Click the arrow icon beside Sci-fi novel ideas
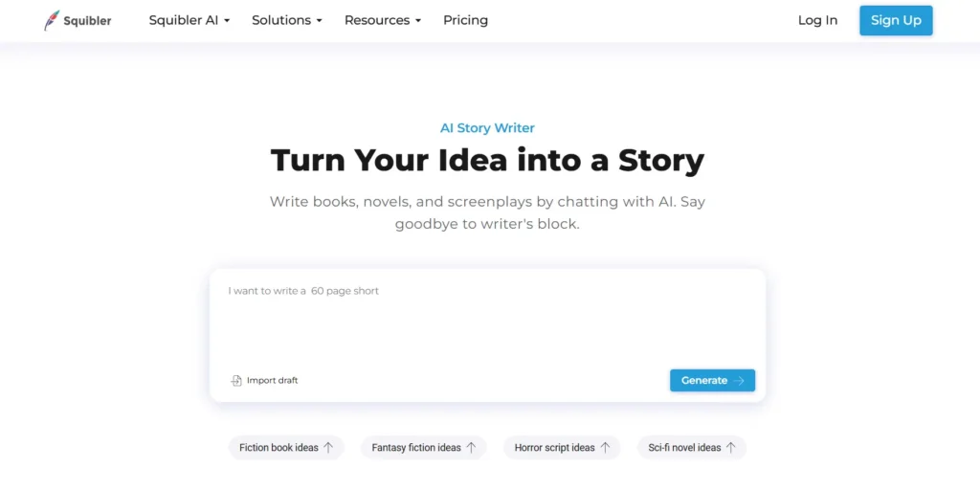This screenshot has width=980, height=490. coord(731,447)
